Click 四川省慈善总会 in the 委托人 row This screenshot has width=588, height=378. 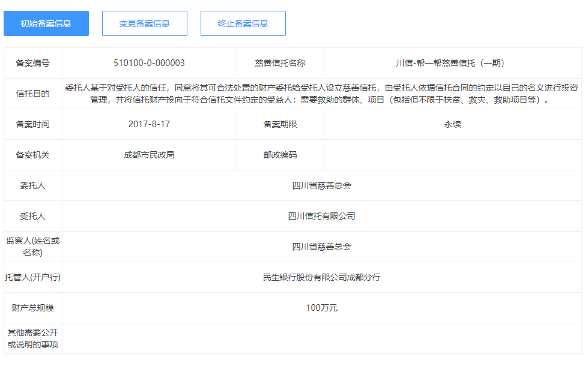[321, 185]
